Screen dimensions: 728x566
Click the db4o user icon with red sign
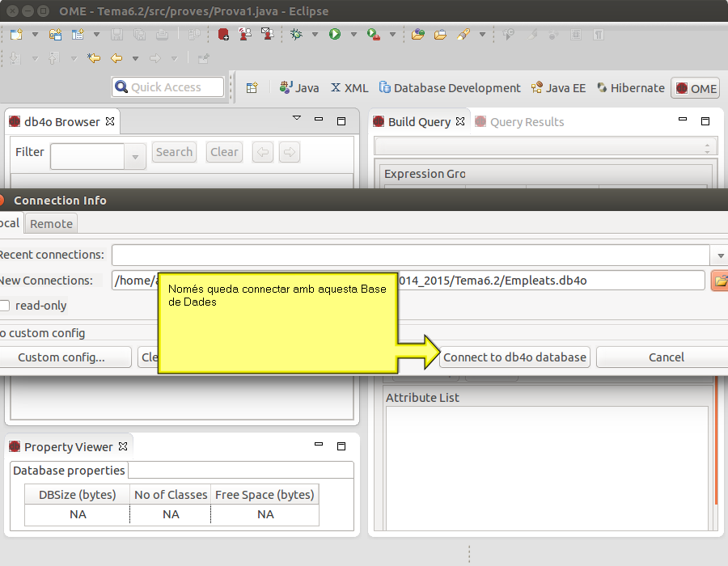245,34
